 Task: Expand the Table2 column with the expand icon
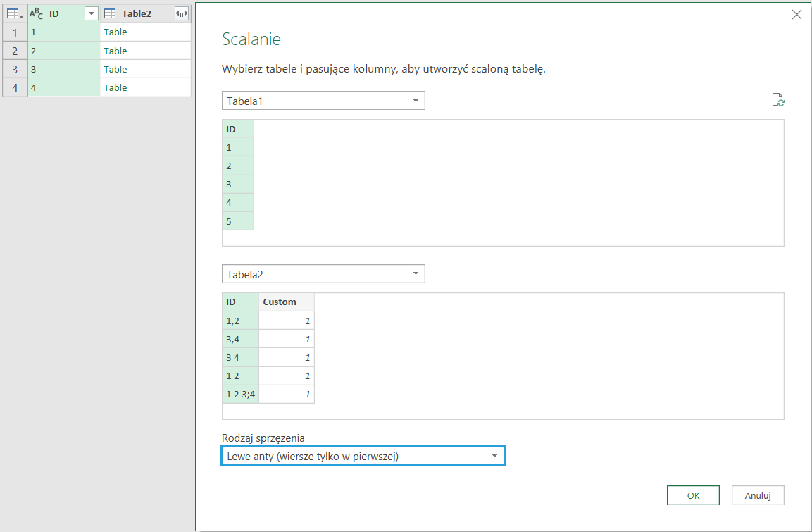[x=182, y=13]
